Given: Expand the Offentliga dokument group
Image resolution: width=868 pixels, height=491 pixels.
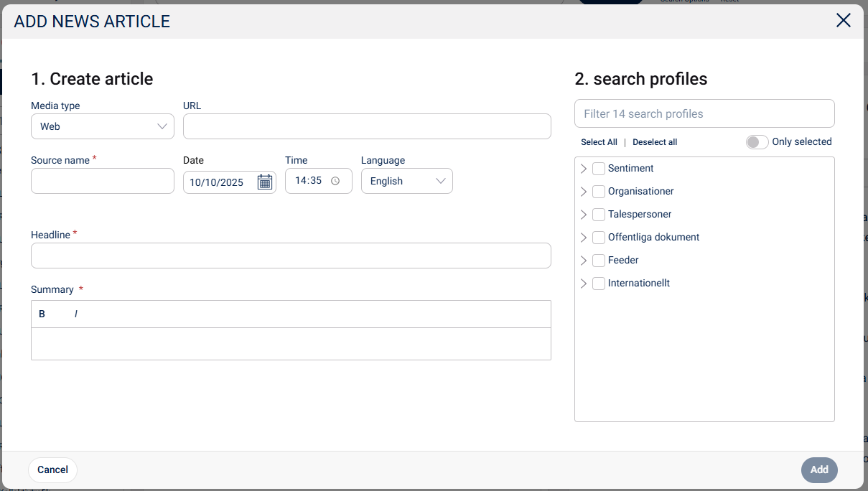Looking at the screenshot, I should pyautogui.click(x=584, y=238).
